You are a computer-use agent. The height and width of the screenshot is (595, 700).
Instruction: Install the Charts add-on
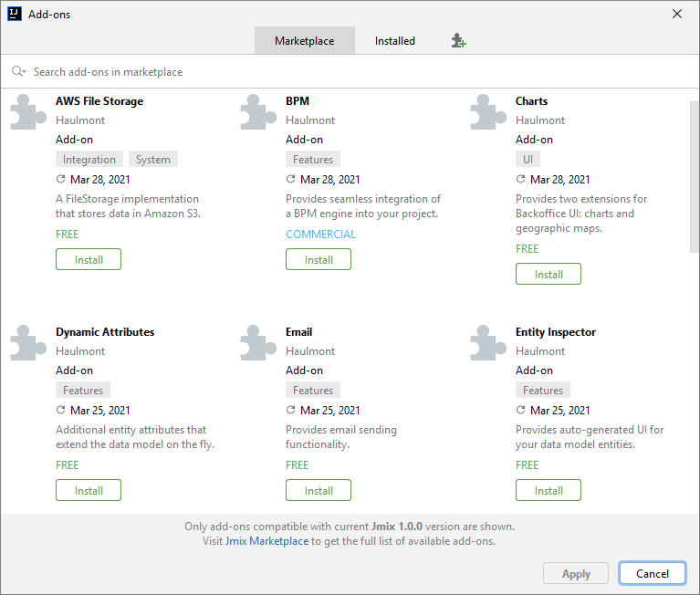pyautogui.click(x=549, y=275)
